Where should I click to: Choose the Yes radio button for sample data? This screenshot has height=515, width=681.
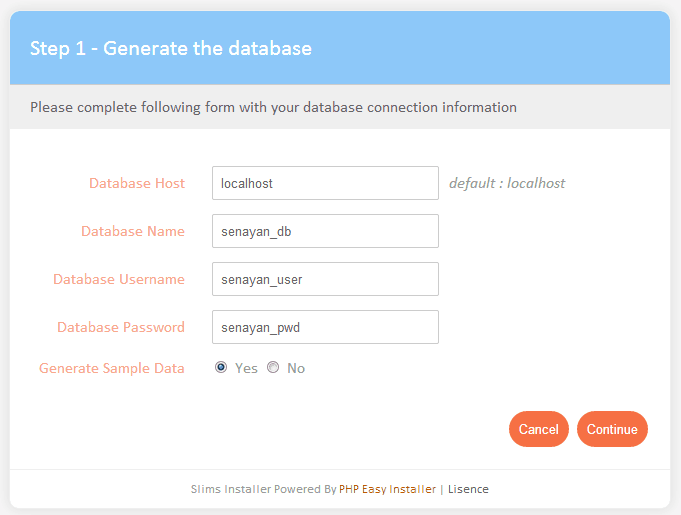[x=221, y=367]
